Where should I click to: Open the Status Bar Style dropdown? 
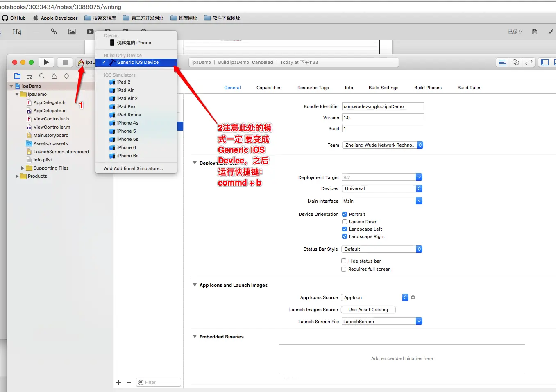pyautogui.click(x=382, y=249)
